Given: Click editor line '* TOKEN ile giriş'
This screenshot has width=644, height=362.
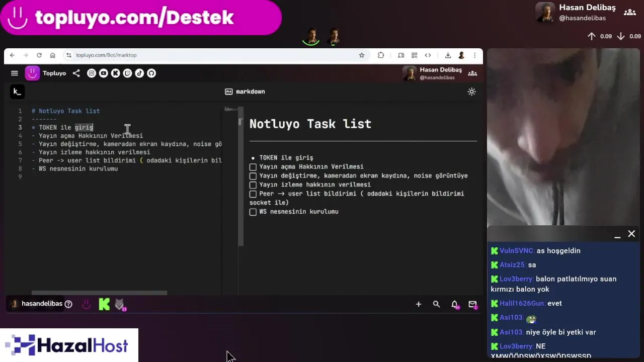Looking at the screenshot, I should (x=62, y=128).
